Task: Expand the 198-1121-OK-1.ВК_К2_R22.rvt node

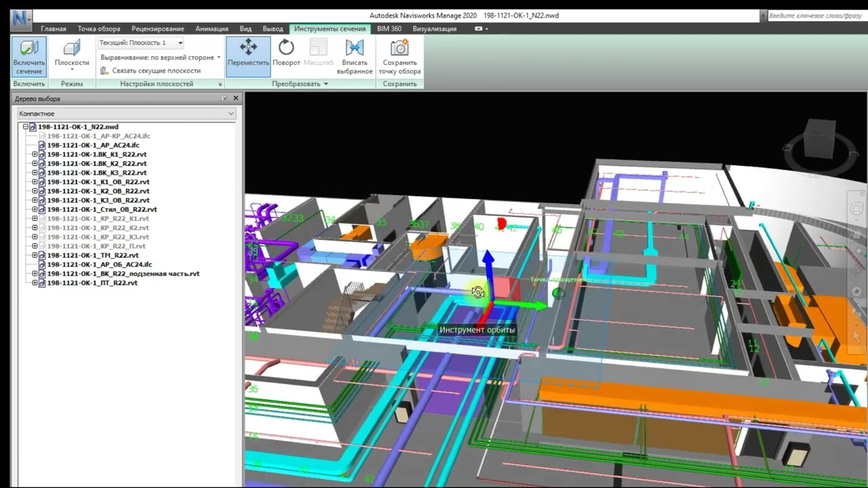Action: pyautogui.click(x=35, y=163)
